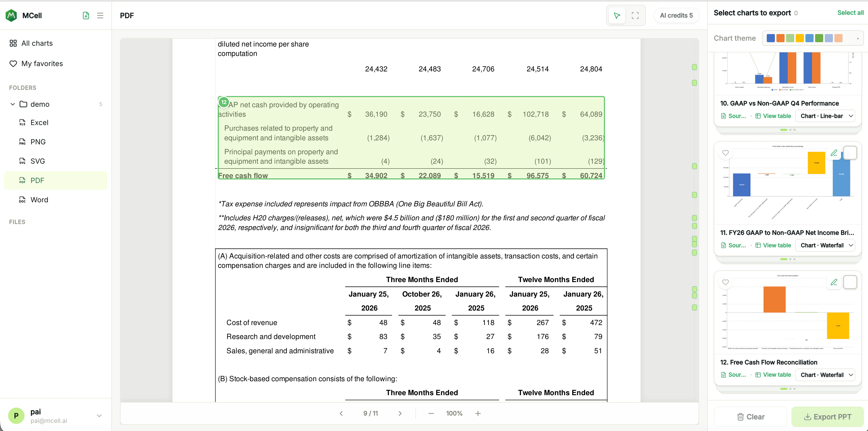Click the table icon of chart 10's View table
Screen dimensions: 868x431
pos(758,116)
